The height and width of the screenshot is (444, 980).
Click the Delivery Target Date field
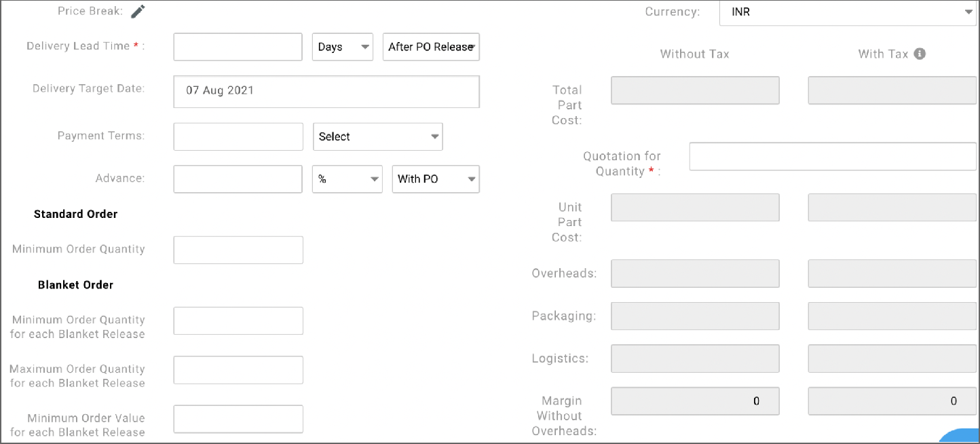(x=326, y=91)
